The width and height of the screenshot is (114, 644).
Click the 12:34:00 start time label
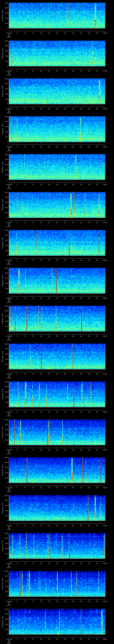[x=9, y=147]
